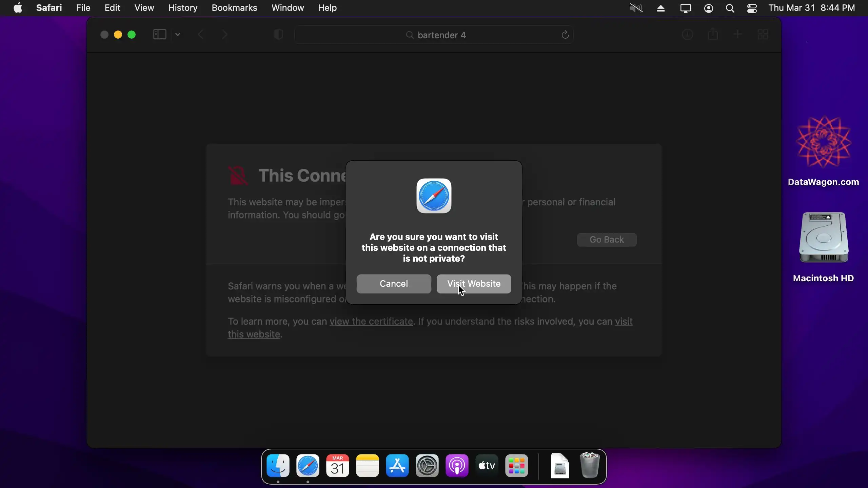The width and height of the screenshot is (868, 488).
Task: Open the App Store from Dock
Action: [x=397, y=466]
